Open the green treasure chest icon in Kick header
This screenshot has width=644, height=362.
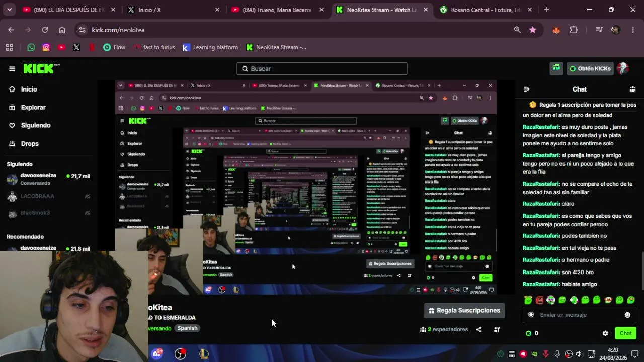[x=556, y=68]
